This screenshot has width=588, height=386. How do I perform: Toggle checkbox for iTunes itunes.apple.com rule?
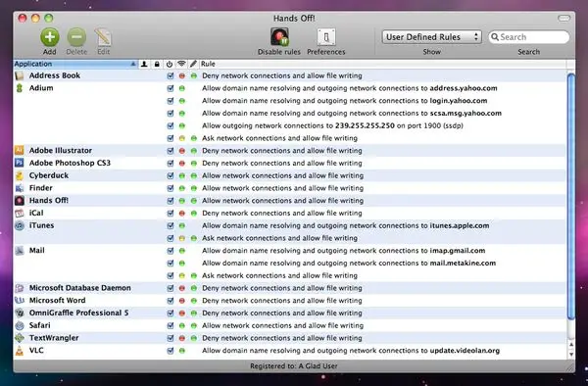point(171,225)
